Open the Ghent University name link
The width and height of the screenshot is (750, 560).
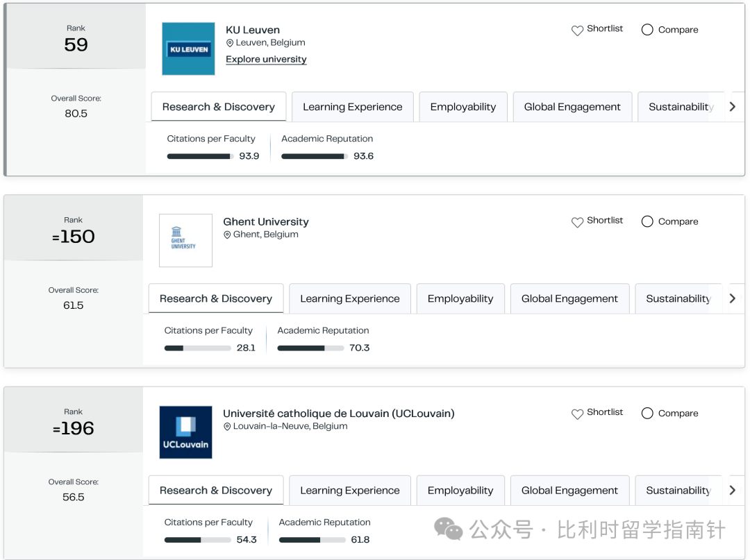266,221
